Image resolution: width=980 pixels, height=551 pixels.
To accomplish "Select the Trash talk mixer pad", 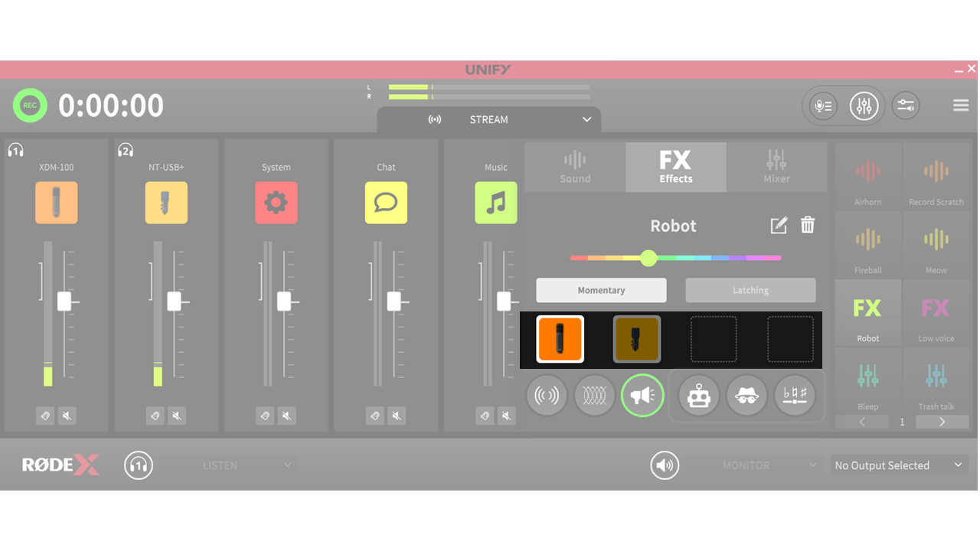I will [x=936, y=381].
